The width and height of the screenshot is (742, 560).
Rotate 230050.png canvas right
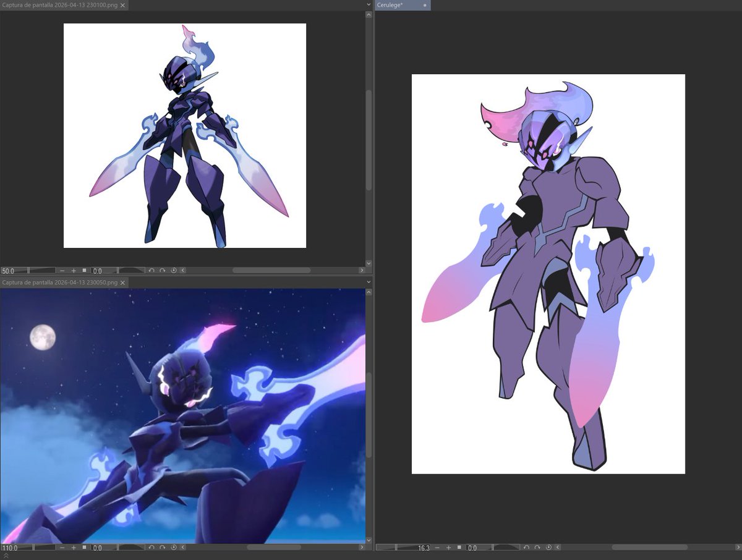(163, 548)
